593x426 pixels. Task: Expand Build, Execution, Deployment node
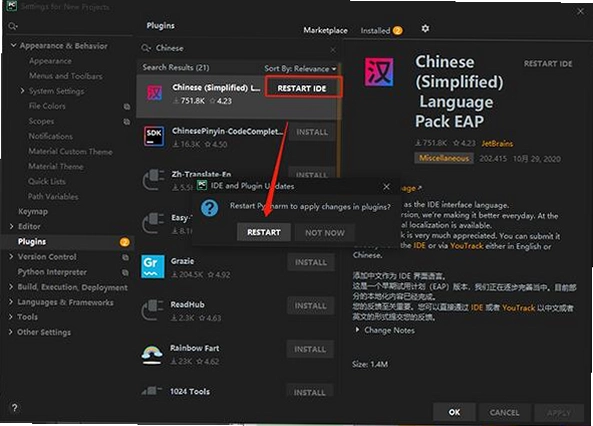pyautogui.click(x=11, y=287)
